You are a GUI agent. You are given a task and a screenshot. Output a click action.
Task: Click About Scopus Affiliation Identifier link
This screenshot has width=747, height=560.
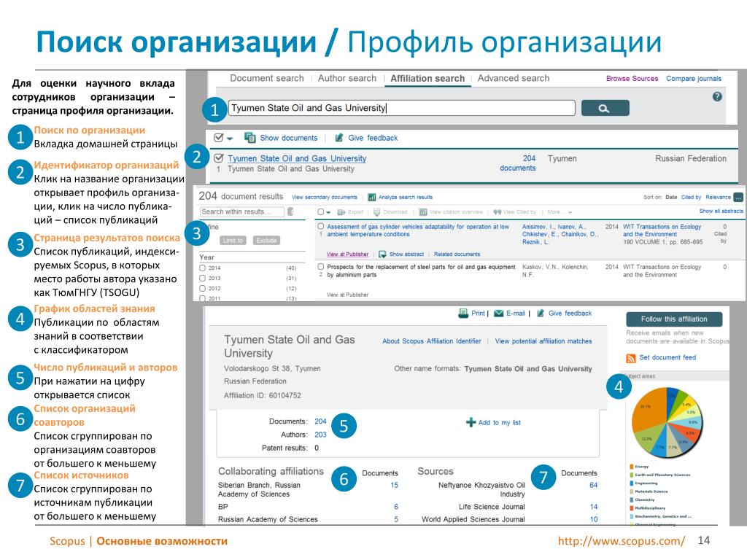[432, 341]
